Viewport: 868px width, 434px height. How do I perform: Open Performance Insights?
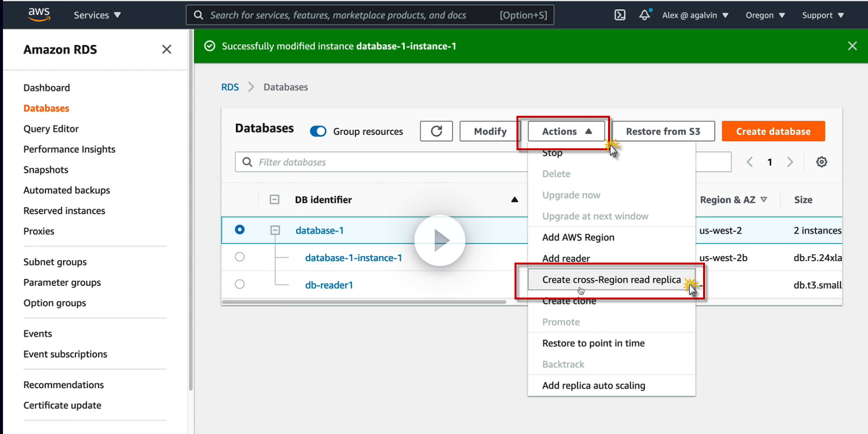tap(69, 149)
